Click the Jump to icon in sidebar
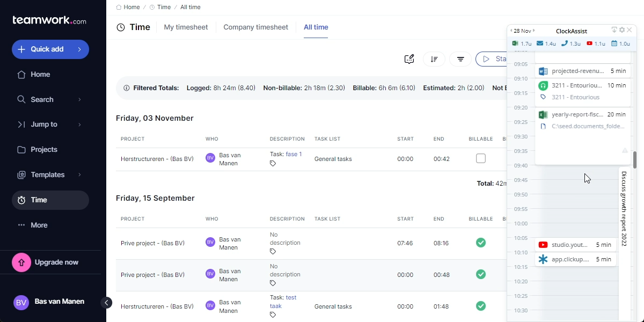This screenshot has height=322, width=644. point(21,125)
